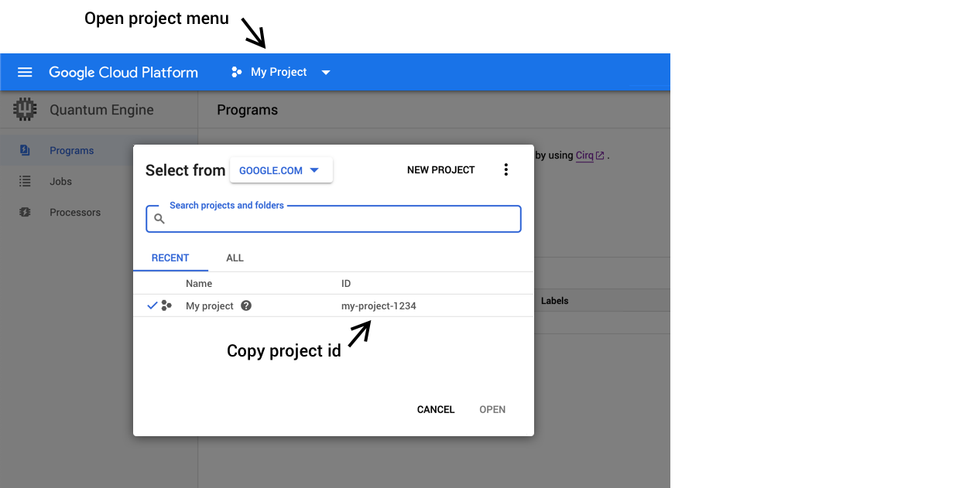Click the Programs page title
The image size is (980, 488).
pyautogui.click(x=247, y=110)
